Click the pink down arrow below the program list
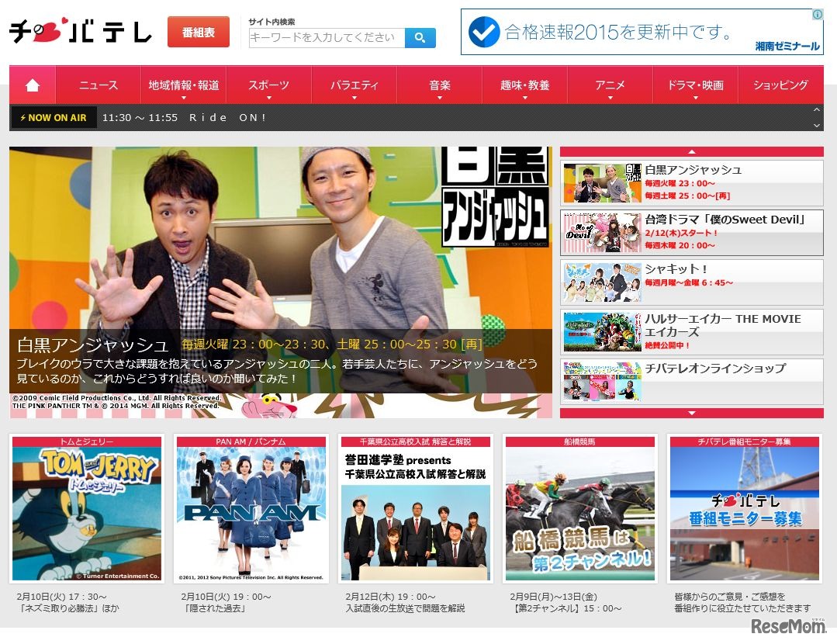Viewport: 837px width, 644px height. 691,413
